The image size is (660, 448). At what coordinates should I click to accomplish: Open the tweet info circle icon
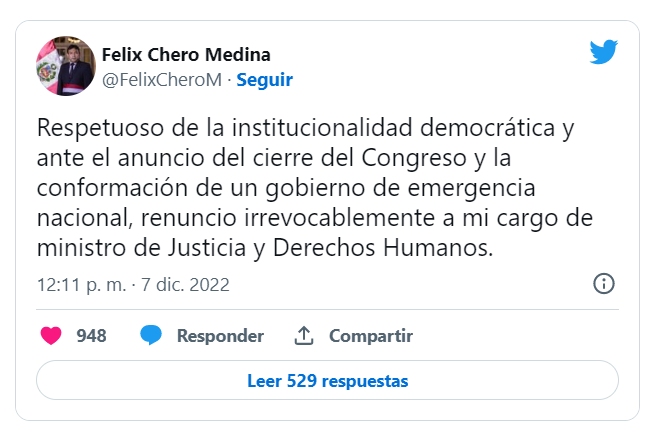tap(604, 284)
